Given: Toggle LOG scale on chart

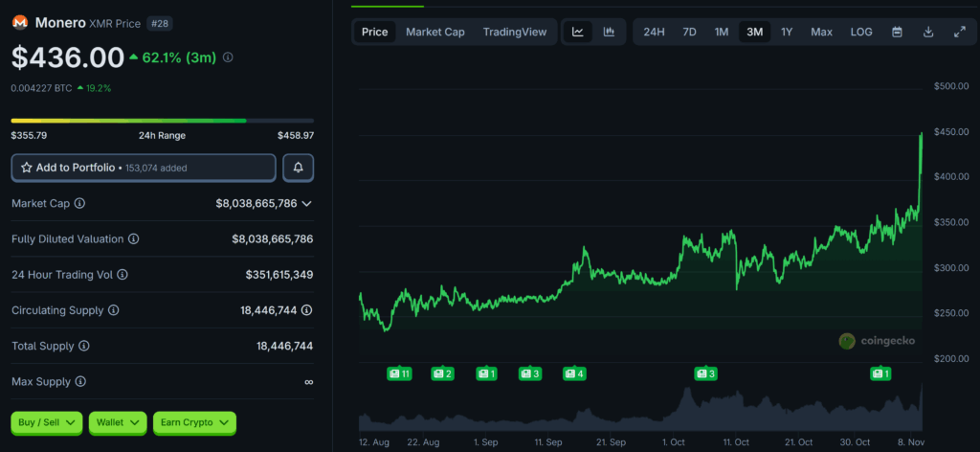Looking at the screenshot, I should (861, 32).
